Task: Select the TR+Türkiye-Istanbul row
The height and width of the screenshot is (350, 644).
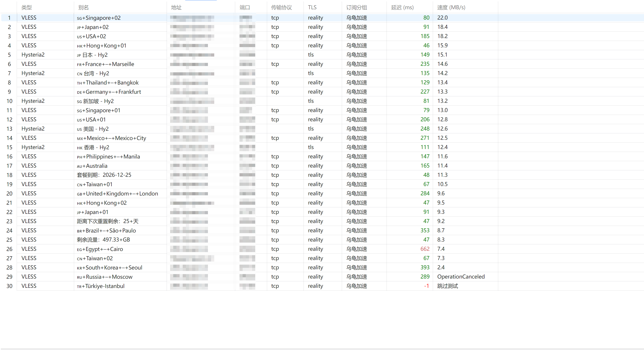Action: tap(322, 286)
